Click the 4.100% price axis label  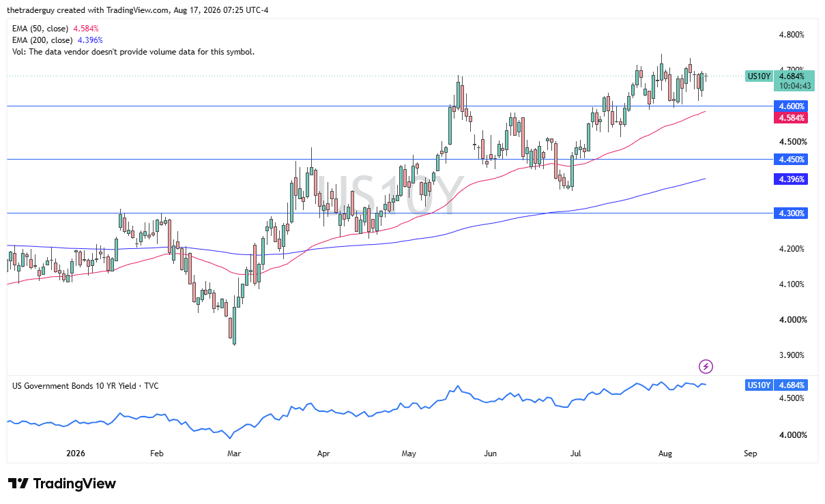point(792,284)
